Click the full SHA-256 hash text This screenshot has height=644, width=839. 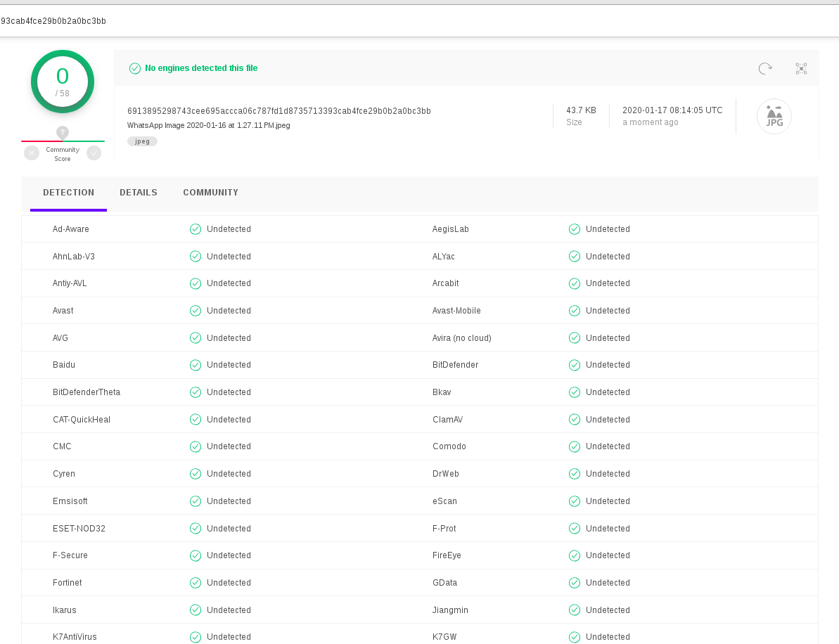[278, 110]
